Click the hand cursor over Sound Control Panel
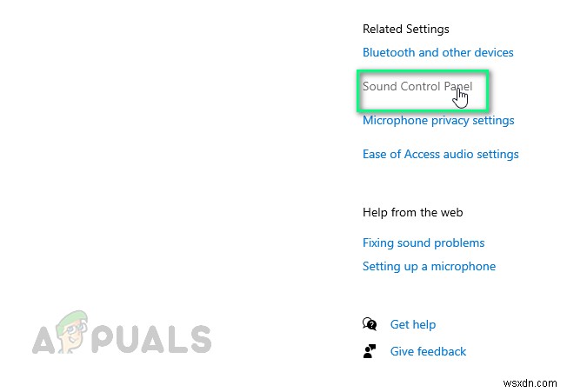The image size is (567, 392). 460,96
